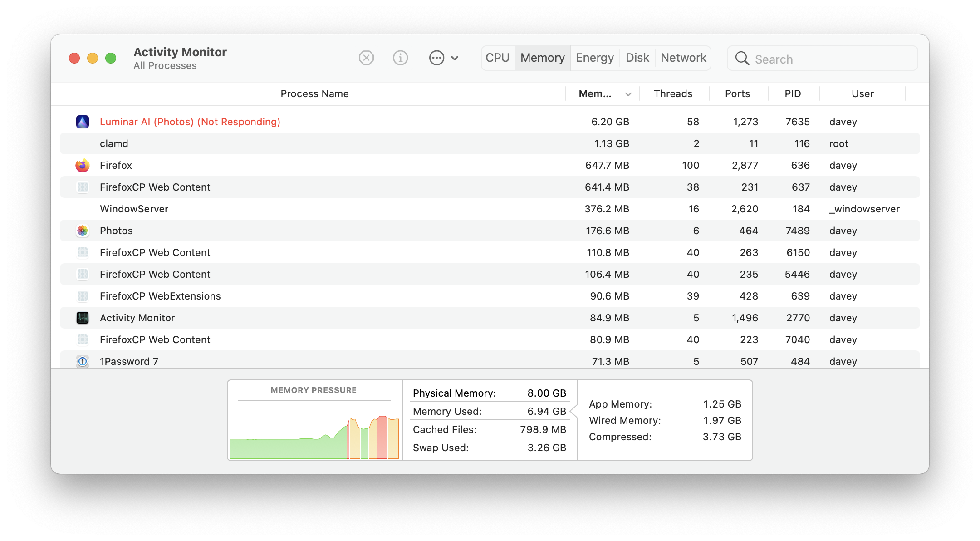The width and height of the screenshot is (980, 541).
Task: Focus the Search input field
Action: tap(830, 59)
